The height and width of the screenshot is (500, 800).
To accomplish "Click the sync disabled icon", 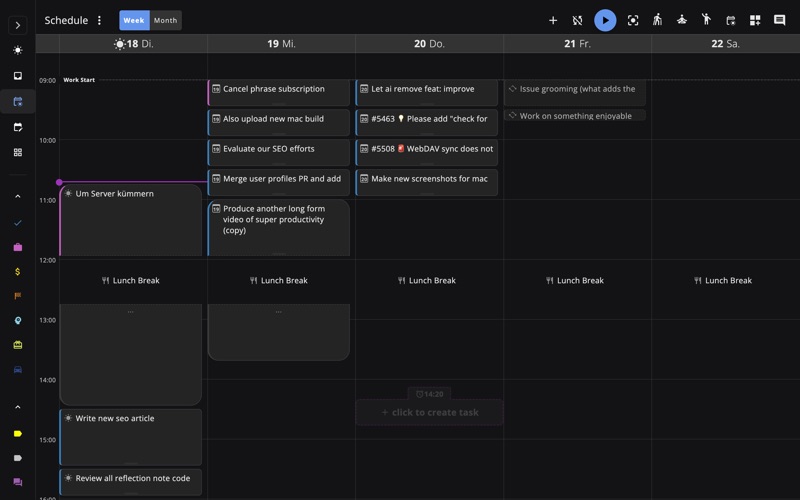I will [x=578, y=20].
